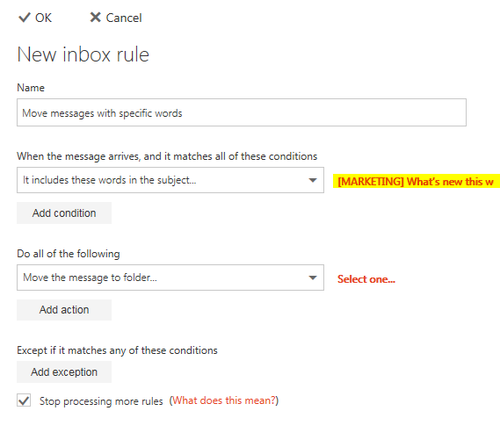Viewport: 500px width, 447px height.
Task: Click the OK checkmark icon
Action: click(24, 17)
